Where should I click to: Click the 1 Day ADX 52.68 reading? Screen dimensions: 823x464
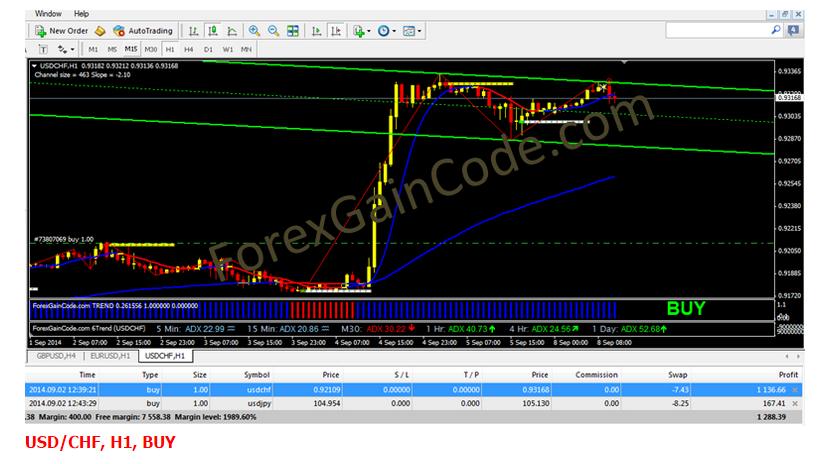pyautogui.click(x=629, y=329)
